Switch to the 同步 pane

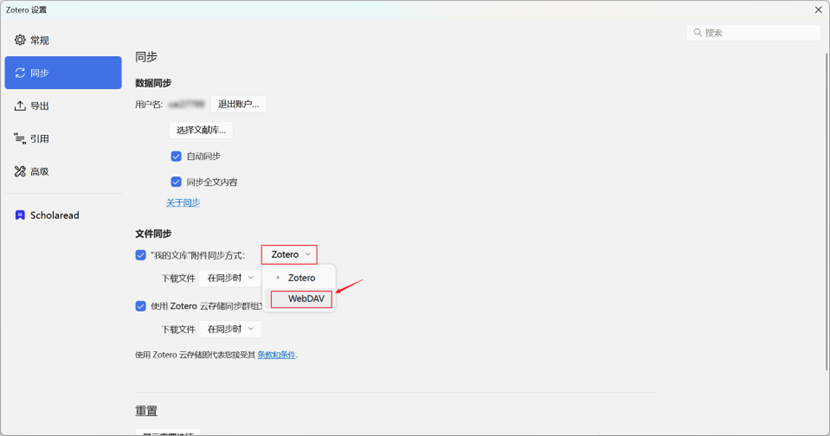[63, 72]
